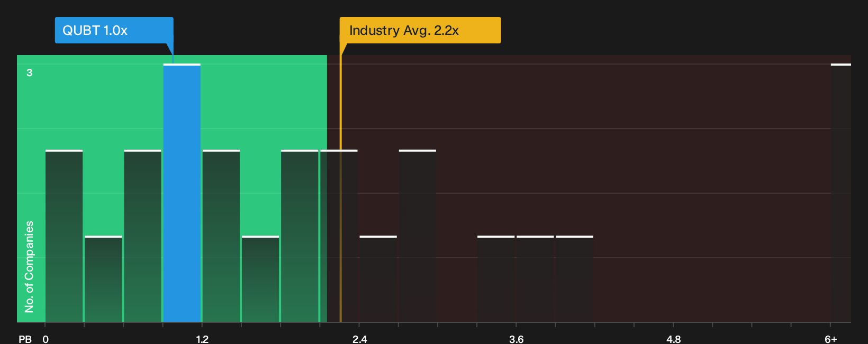Click the tall bar crossed by the average line
The image size is (868, 344).
coord(339,236)
